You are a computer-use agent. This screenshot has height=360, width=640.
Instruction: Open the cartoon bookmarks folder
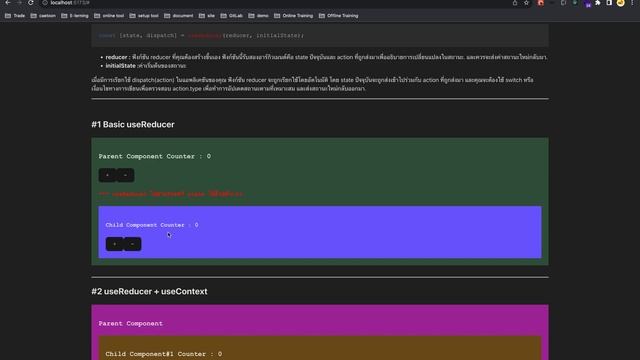(43, 16)
